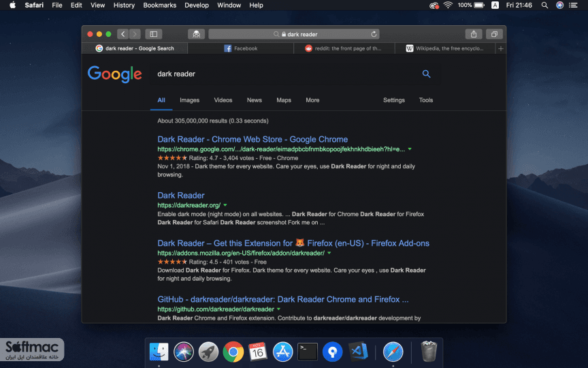The height and width of the screenshot is (368, 588).
Task: Open the Apple menu
Action: coord(12,5)
